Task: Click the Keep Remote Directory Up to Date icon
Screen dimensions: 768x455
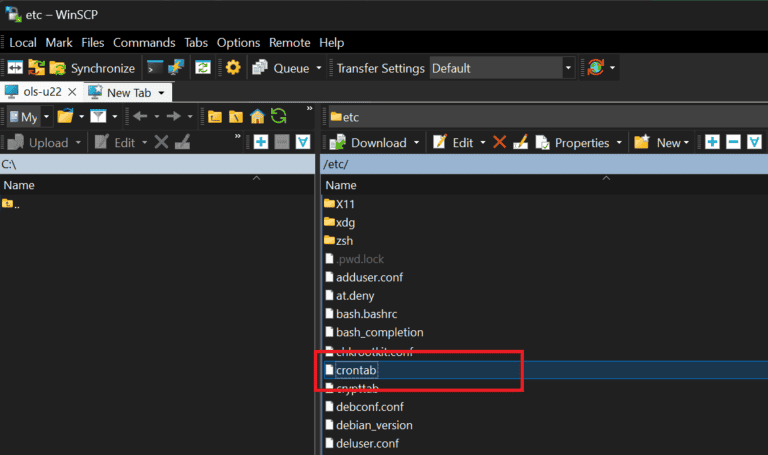Action: (203, 68)
